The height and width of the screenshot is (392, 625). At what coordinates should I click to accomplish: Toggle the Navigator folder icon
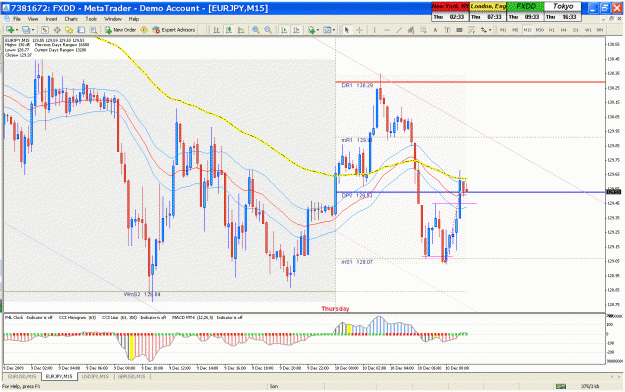click(x=69, y=30)
